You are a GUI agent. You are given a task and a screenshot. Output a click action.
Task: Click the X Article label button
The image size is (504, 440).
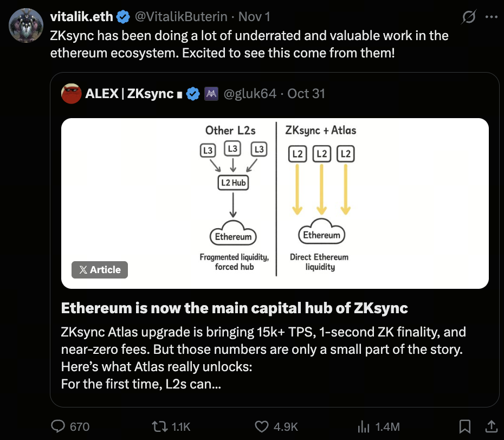pyautogui.click(x=100, y=270)
